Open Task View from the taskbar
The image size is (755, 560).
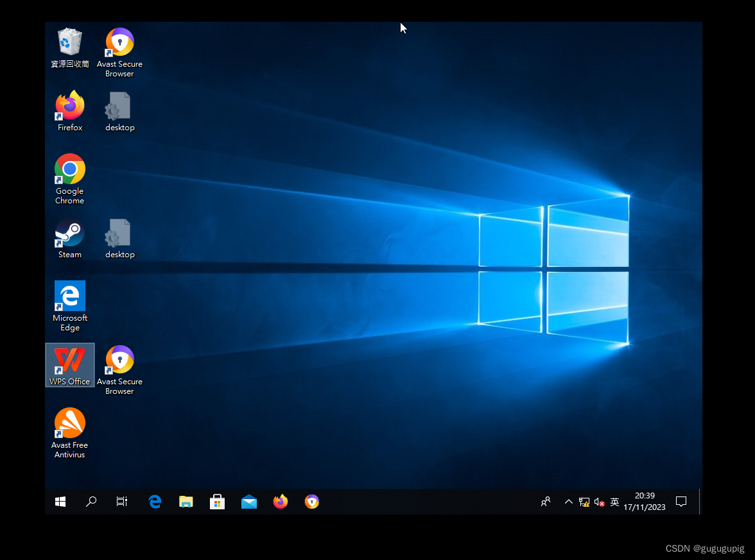(122, 502)
